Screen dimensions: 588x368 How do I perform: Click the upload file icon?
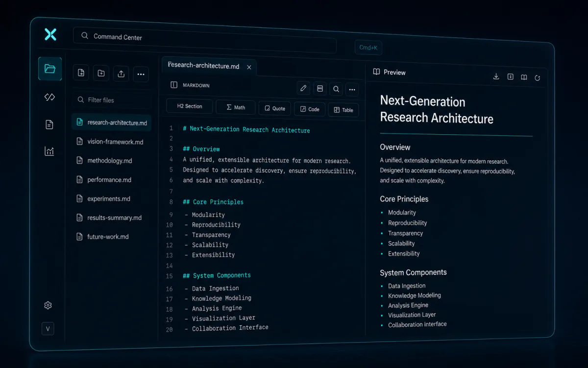click(121, 74)
